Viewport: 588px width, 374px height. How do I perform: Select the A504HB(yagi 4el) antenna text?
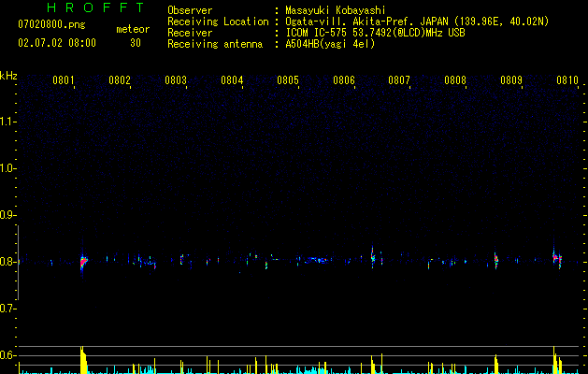(330, 44)
